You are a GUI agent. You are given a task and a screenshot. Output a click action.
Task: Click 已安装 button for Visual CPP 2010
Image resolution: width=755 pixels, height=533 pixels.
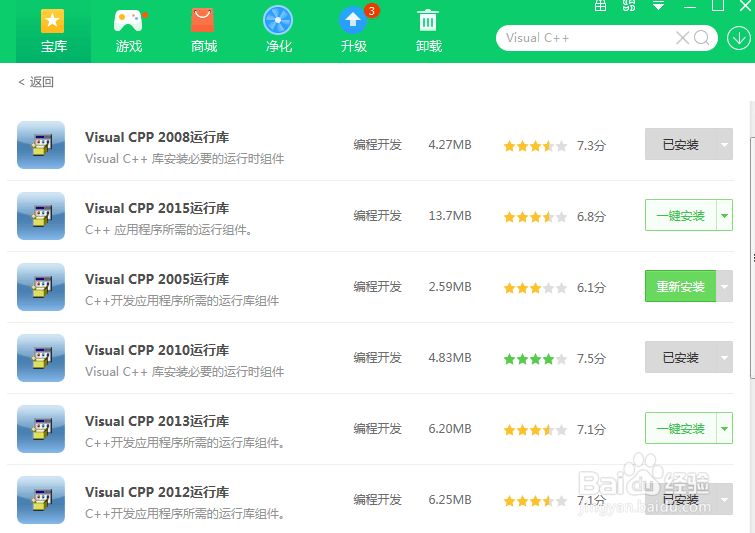680,357
